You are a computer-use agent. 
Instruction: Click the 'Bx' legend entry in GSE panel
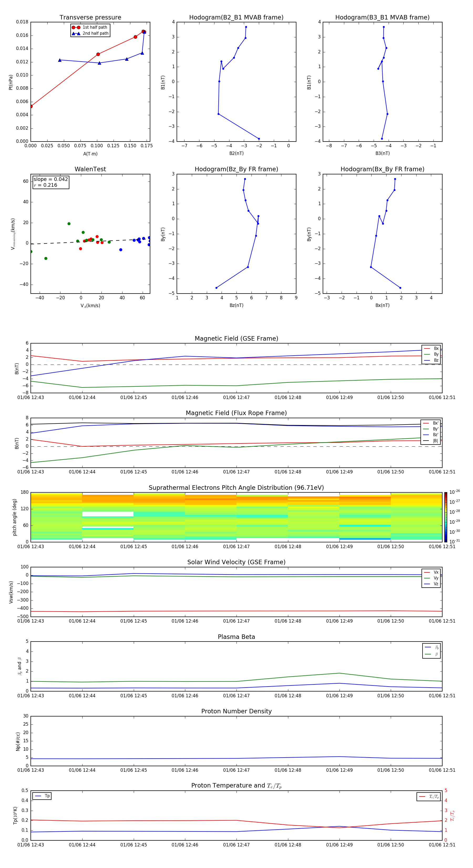431,349
